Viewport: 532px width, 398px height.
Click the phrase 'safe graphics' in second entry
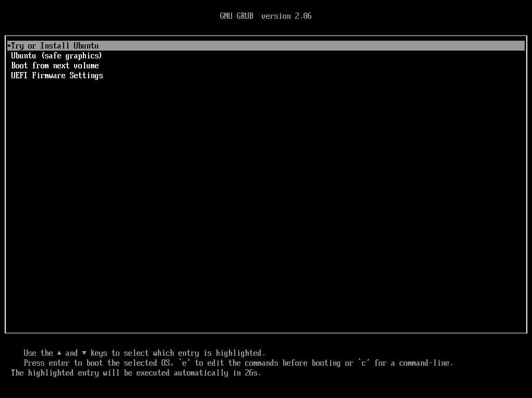coord(71,55)
